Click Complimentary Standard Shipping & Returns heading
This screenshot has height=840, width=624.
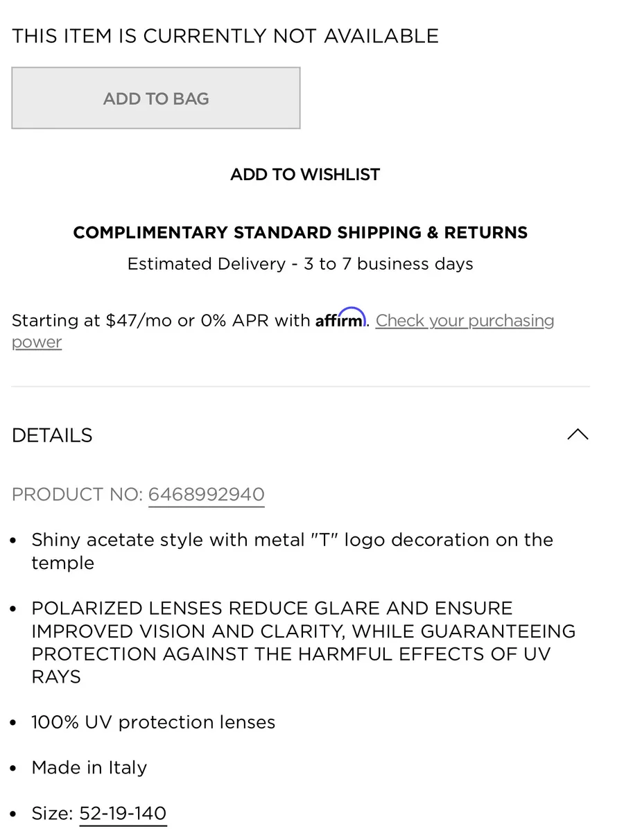[300, 232]
